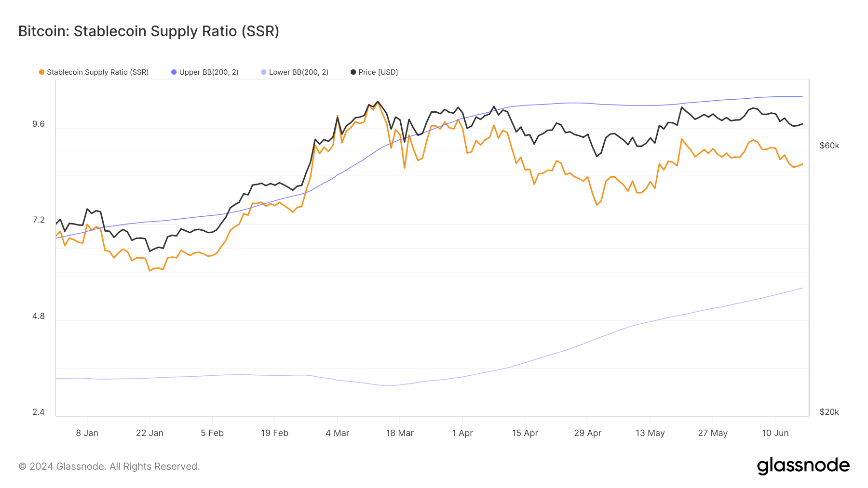Click the glassnode logo
The width and height of the screenshot is (868, 488).
coord(803,466)
